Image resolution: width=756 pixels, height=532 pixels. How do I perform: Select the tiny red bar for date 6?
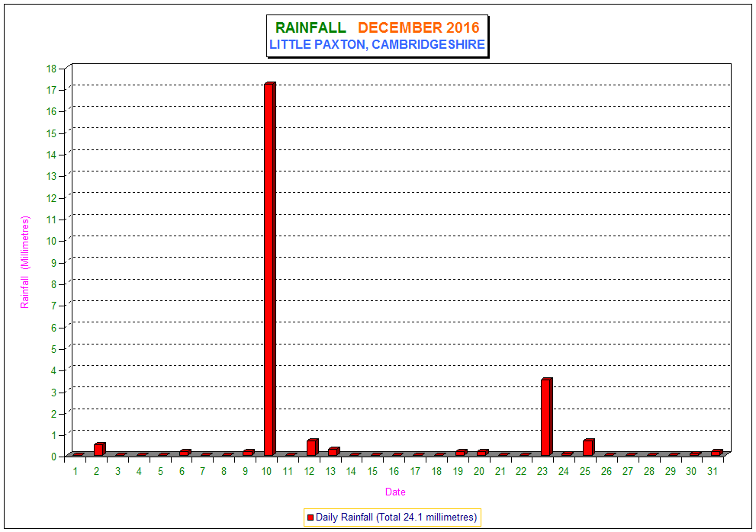[x=185, y=453]
